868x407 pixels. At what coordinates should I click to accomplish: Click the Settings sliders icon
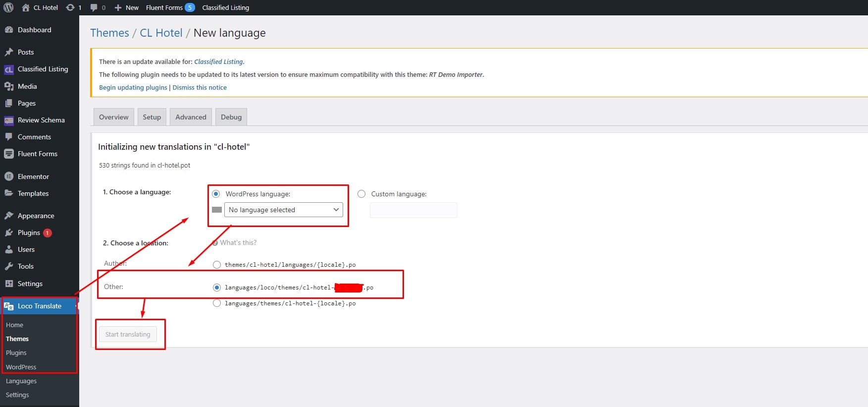point(9,284)
